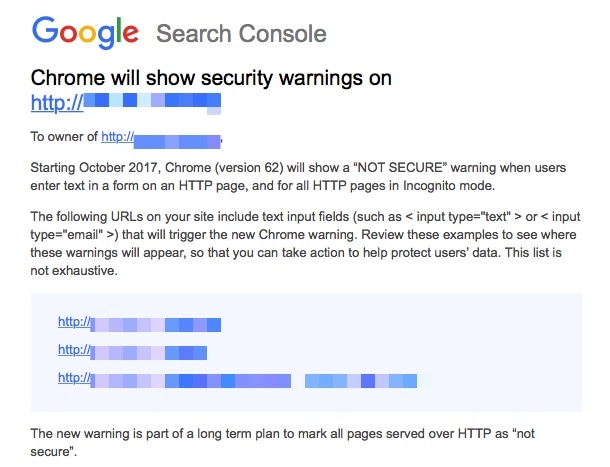Click the "not exhaustive." text
Screen dimensions: 610x467
[74, 270]
